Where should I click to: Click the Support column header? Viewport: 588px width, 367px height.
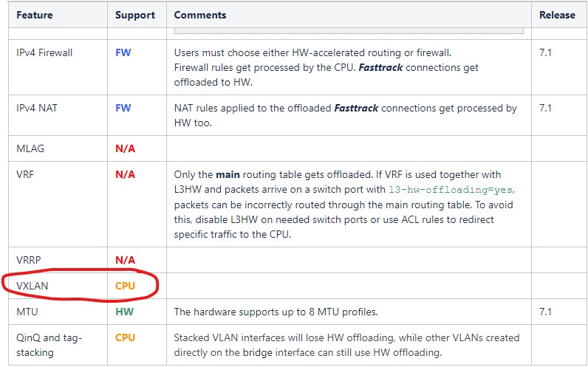pos(135,15)
